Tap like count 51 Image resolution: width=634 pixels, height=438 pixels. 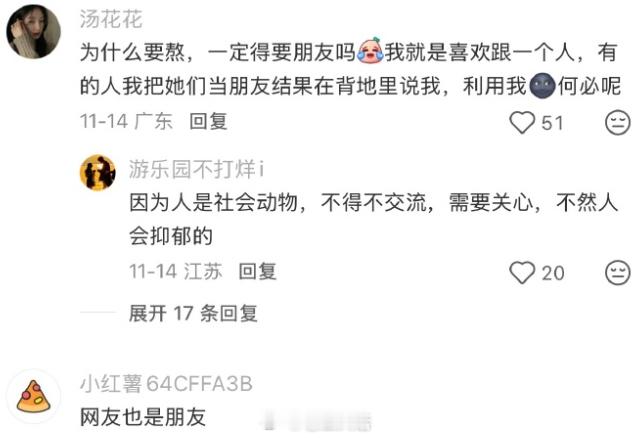click(x=552, y=123)
